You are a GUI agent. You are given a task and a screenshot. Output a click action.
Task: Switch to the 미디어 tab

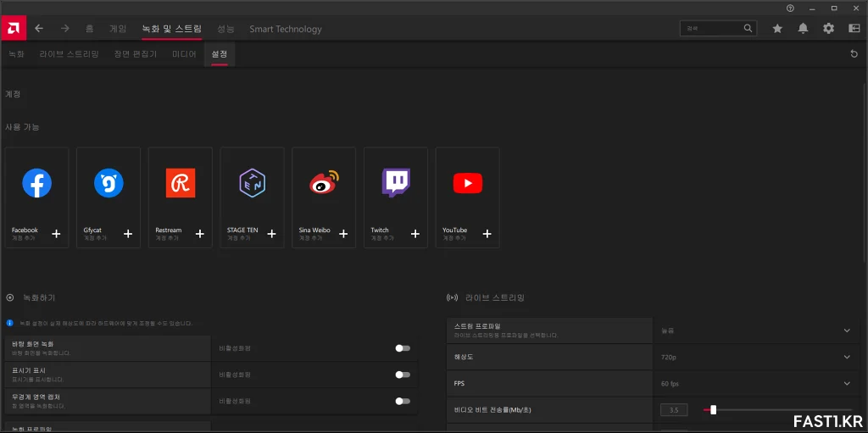click(184, 53)
